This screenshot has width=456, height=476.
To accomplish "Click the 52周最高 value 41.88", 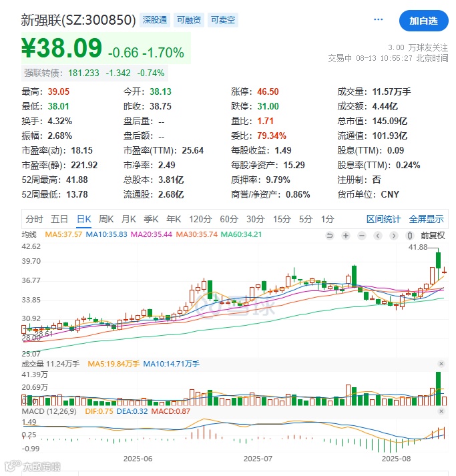I will (77, 180).
